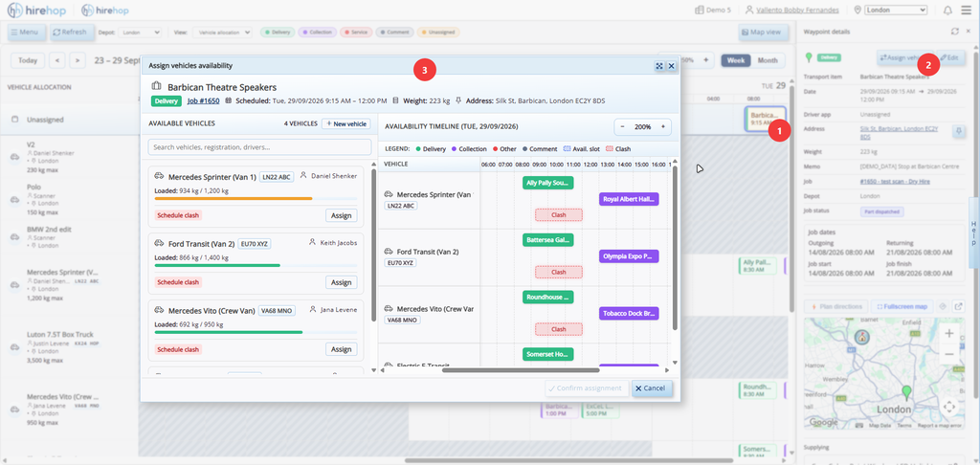Click the Ford Transit load progress bar
Image resolution: width=980 pixels, height=465 pixels.
pyautogui.click(x=256, y=265)
